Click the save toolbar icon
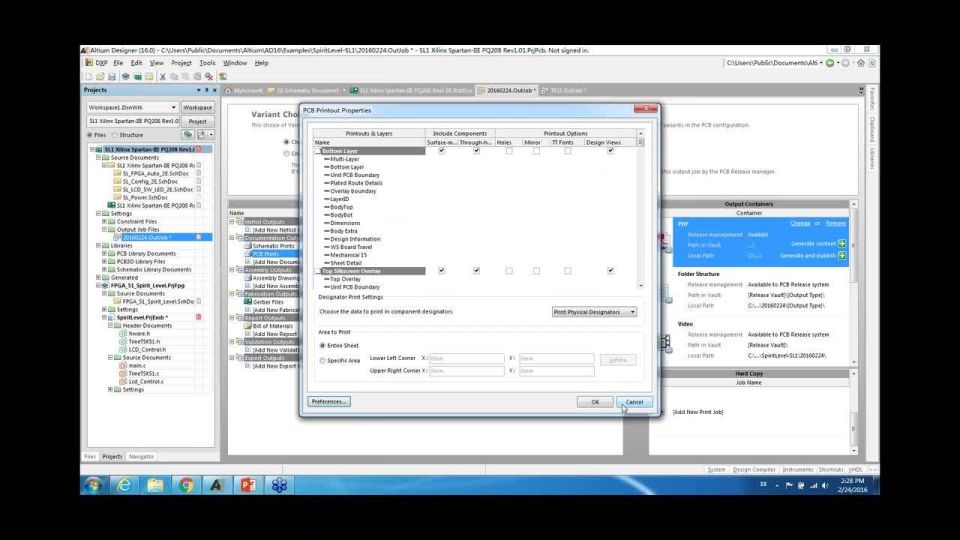Image resolution: width=960 pixels, height=540 pixels. [112, 77]
